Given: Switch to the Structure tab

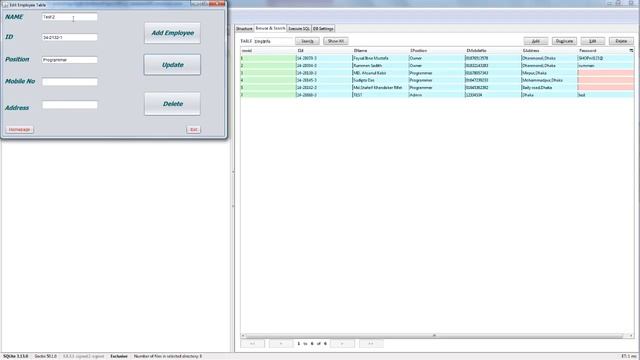Looking at the screenshot, I should pyautogui.click(x=244, y=29).
